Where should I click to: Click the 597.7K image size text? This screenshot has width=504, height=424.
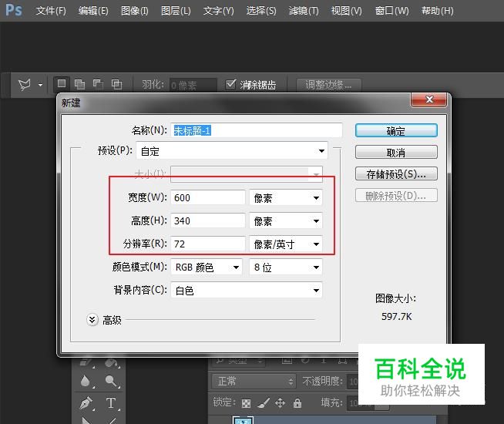coord(396,317)
